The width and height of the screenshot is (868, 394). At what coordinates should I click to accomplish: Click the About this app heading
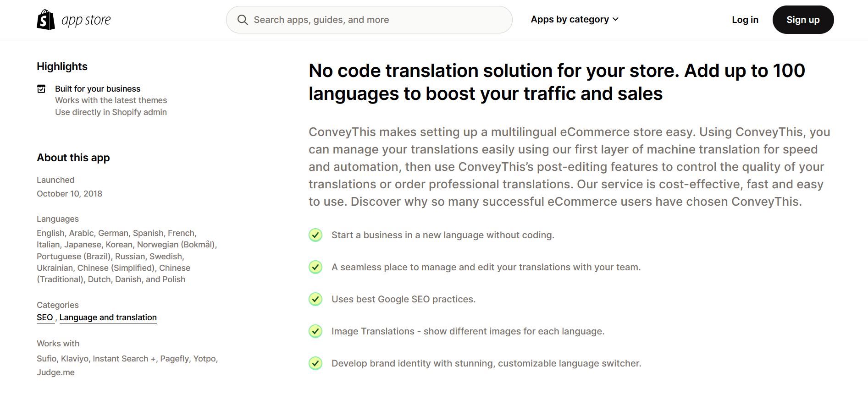pyautogui.click(x=73, y=158)
